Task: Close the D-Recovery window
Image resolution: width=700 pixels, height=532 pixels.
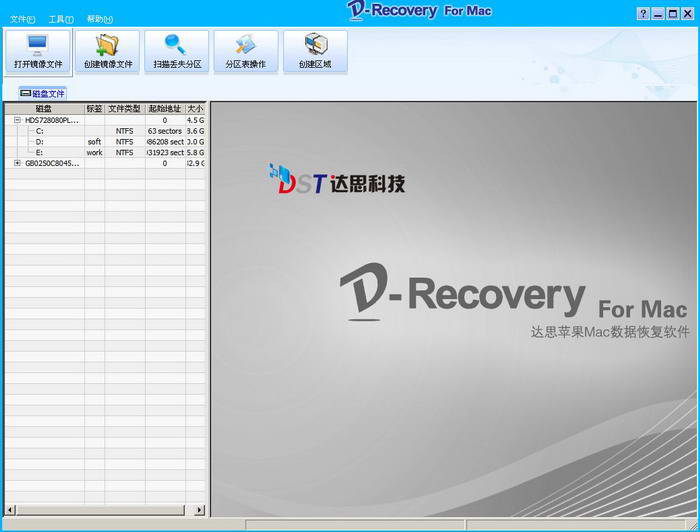Action: click(x=688, y=14)
